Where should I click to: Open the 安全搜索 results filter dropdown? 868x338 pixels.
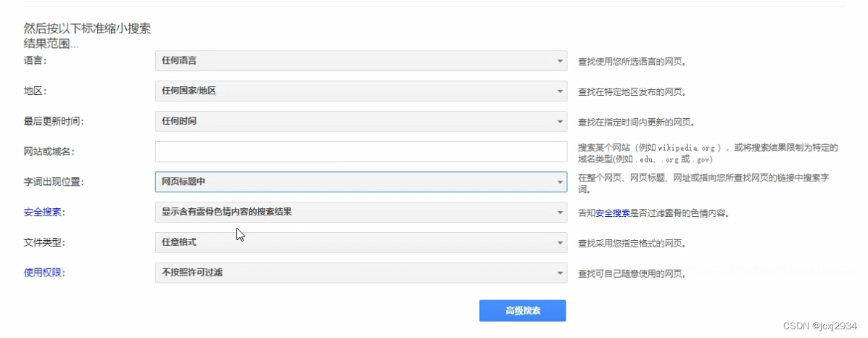click(x=355, y=213)
